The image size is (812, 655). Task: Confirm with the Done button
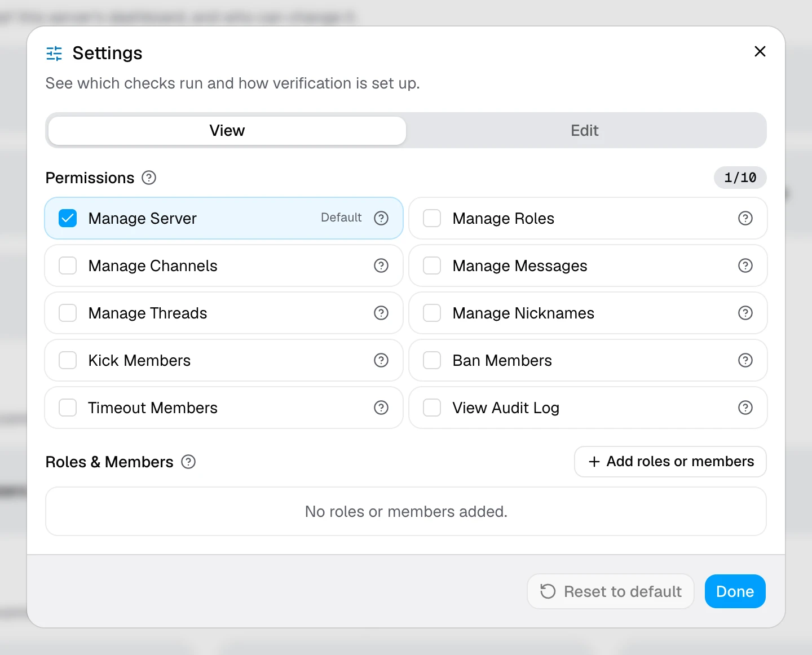(x=735, y=591)
